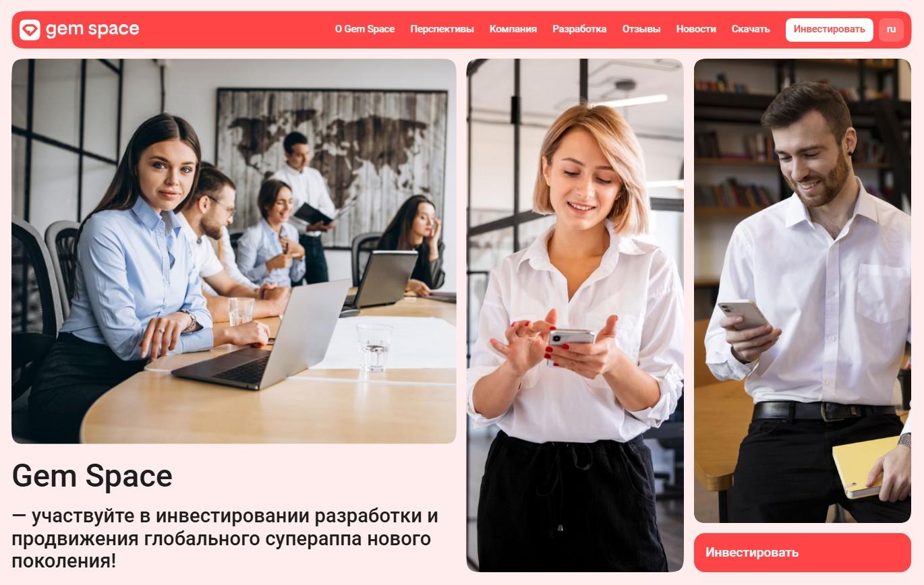Image resolution: width=924 pixels, height=585 pixels.
Task: Click the Скачать nav link
Action: (x=751, y=29)
